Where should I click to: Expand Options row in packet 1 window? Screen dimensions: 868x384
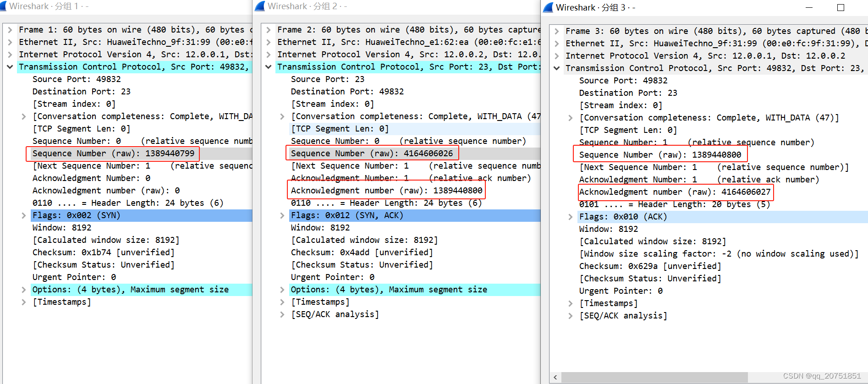[24, 290]
